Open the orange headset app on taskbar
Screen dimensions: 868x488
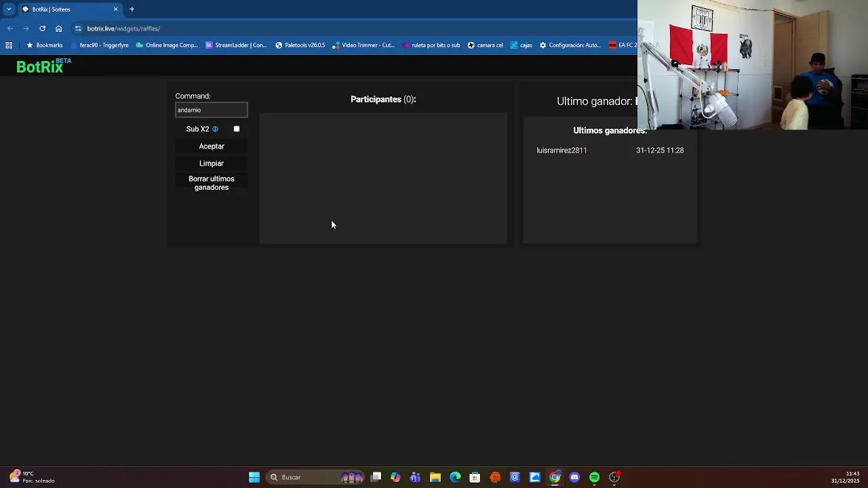tap(495, 477)
